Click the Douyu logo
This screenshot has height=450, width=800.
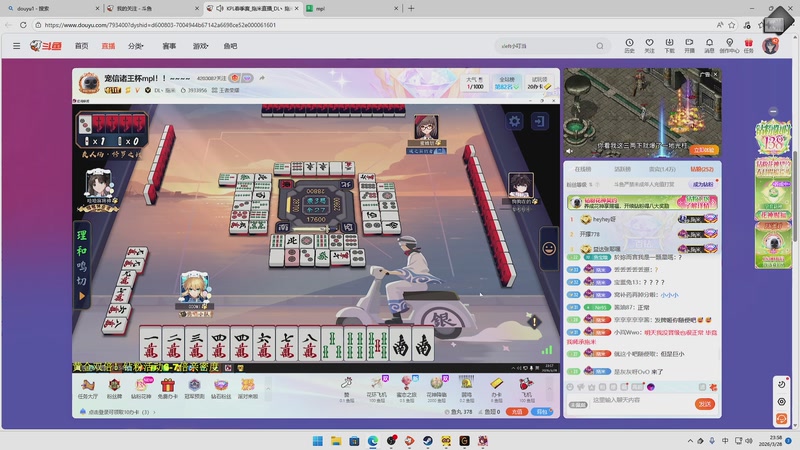[x=46, y=46]
